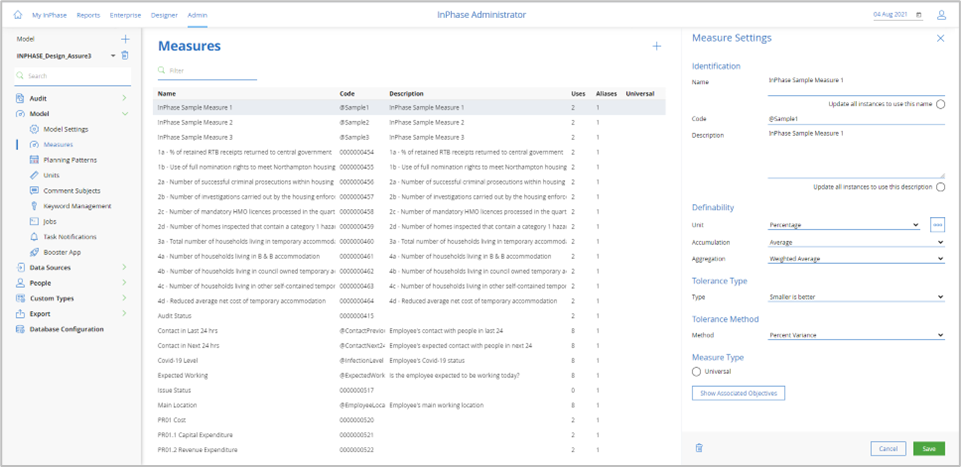Switch to the Designer tab
961x467 pixels.
[164, 15]
